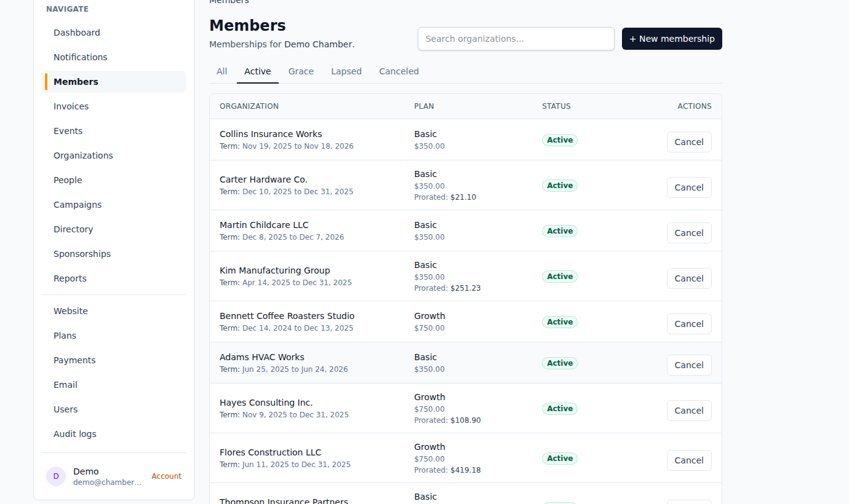Open the Account link
The height and width of the screenshot is (504, 849).
[166, 476]
